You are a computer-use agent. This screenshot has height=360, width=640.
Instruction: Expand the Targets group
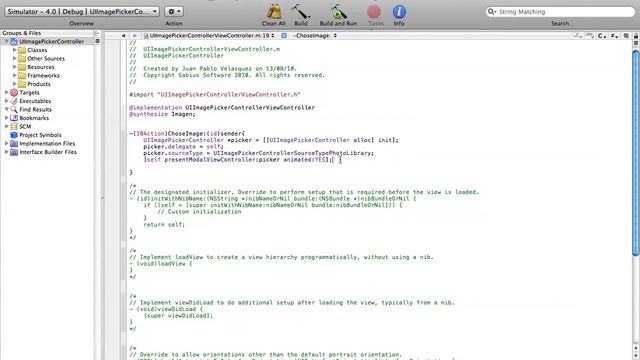click(x=7, y=93)
